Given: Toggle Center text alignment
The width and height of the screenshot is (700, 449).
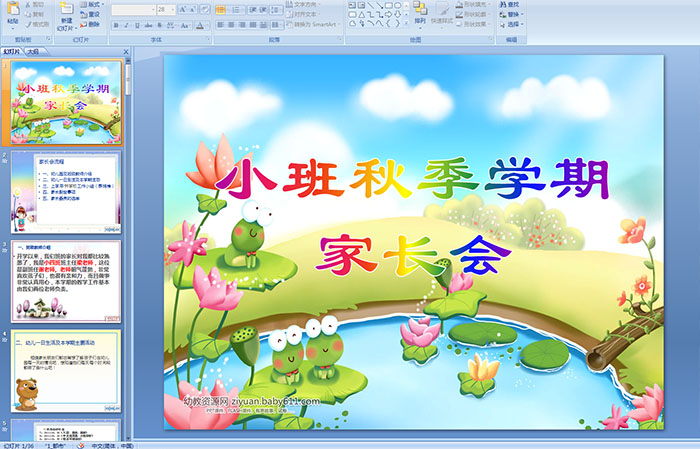Looking at the screenshot, I should pos(231,25).
